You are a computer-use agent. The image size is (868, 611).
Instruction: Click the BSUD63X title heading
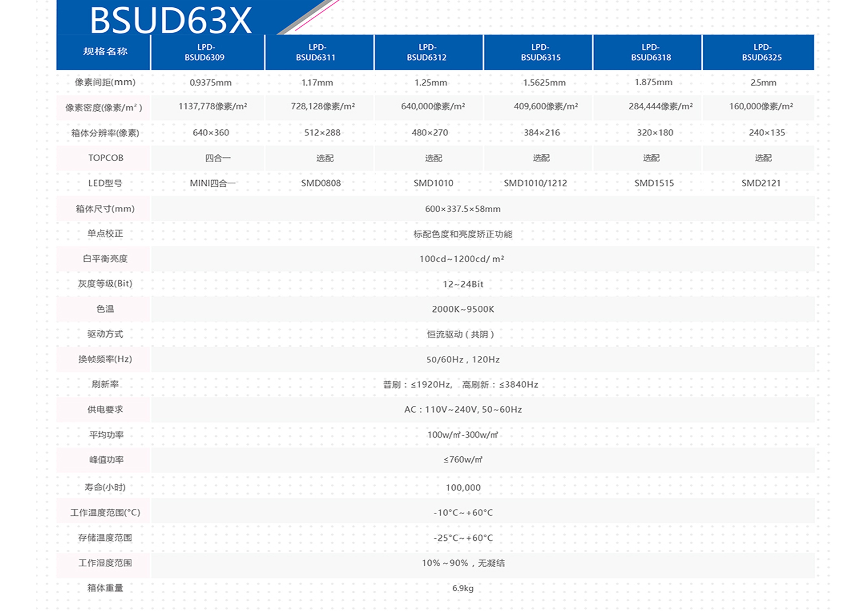point(170,20)
